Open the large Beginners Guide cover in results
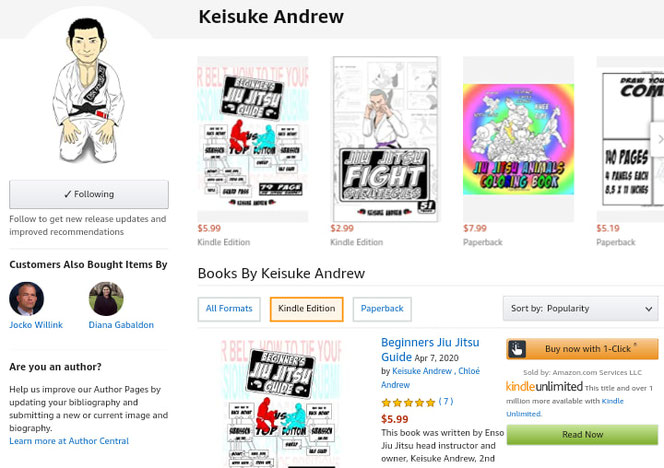Image resolution: width=664 pixels, height=468 pixels. point(281,403)
